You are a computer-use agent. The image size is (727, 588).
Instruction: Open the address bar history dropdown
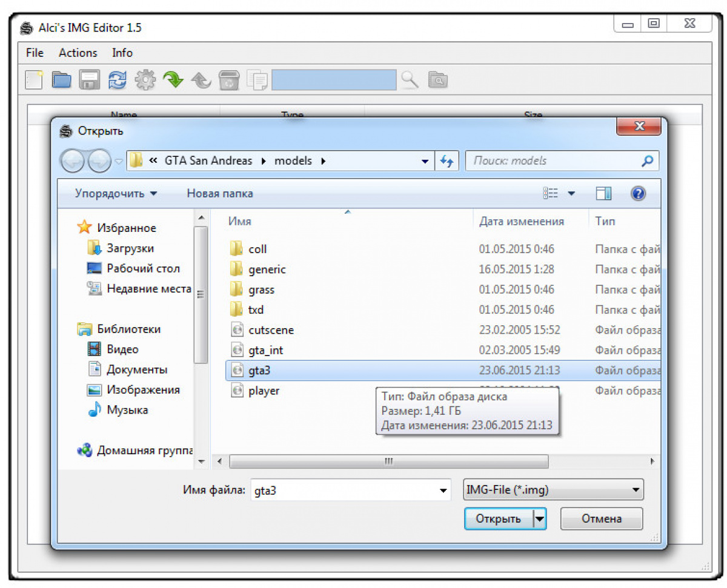[x=425, y=161]
